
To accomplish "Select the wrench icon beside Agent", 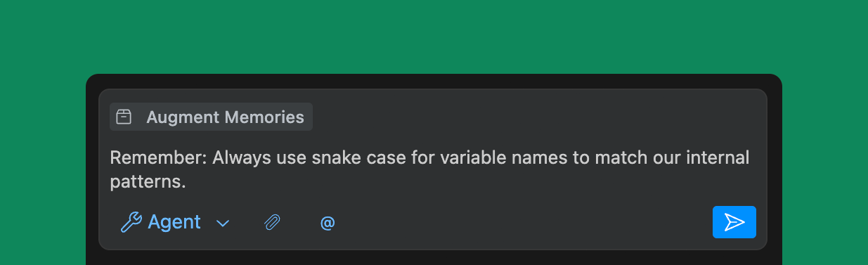I will pos(131,223).
